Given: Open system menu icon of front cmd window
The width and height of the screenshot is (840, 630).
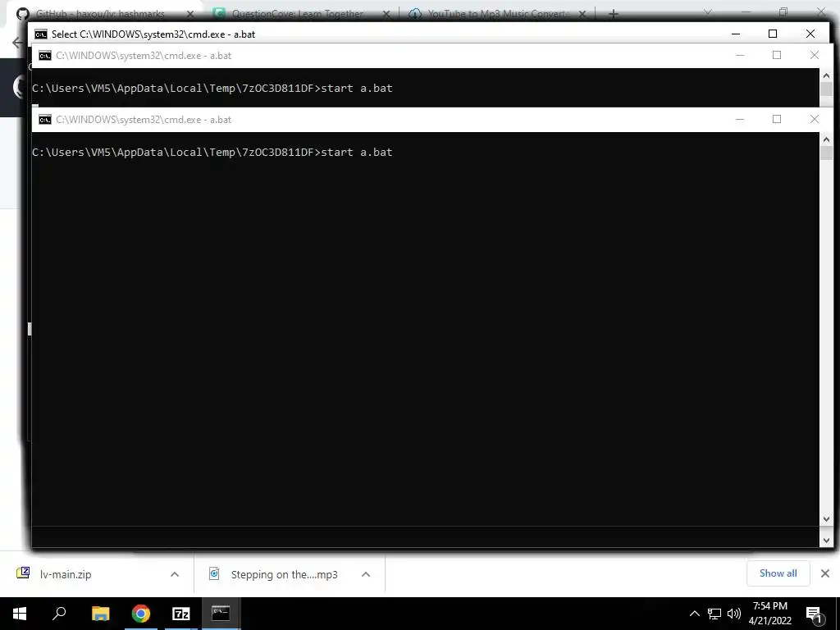Looking at the screenshot, I should click(45, 120).
